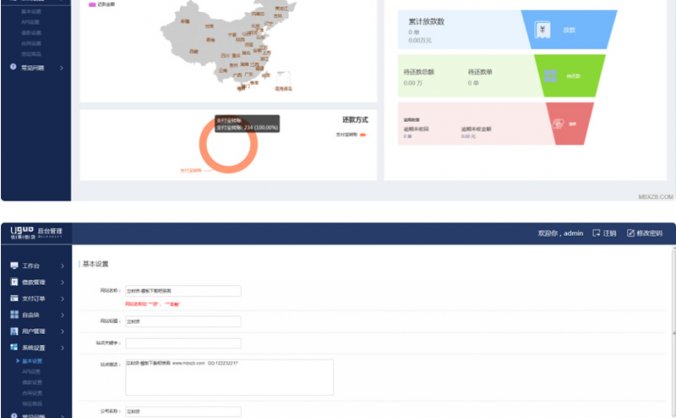Focus the 网站名称 input field
This screenshot has width=676, height=418.
click(183, 291)
